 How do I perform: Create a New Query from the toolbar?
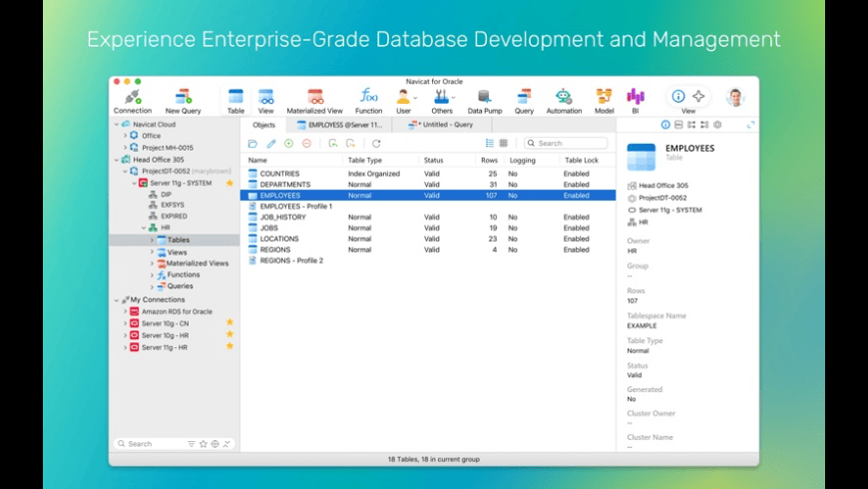coord(183,102)
